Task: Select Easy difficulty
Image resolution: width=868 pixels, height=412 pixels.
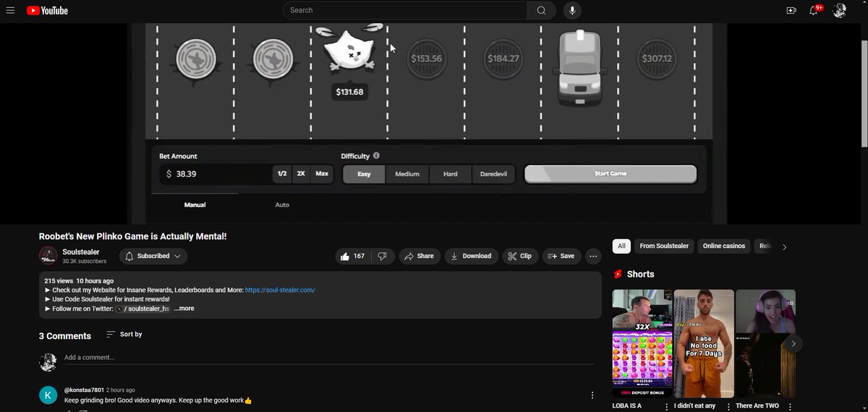Action: point(364,174)
